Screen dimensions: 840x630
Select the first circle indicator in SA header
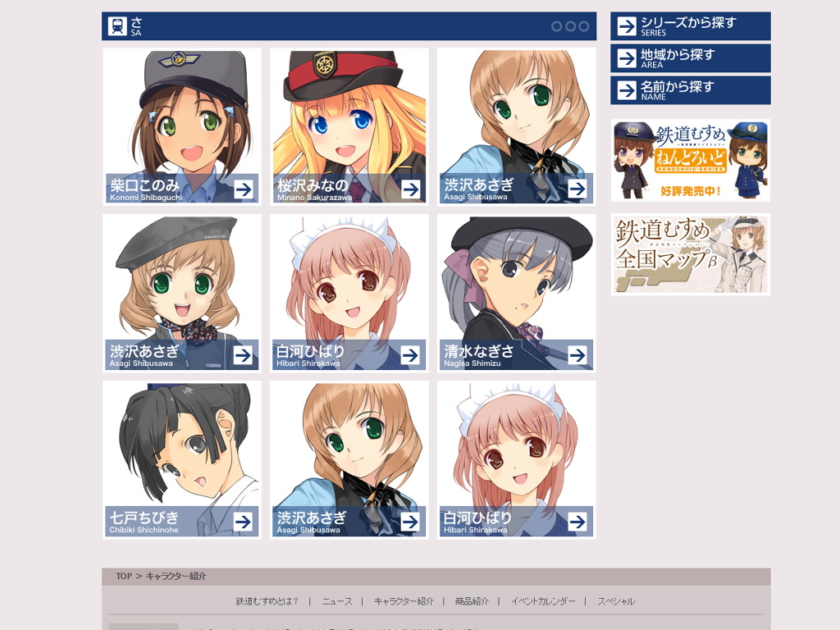pos(557,26)
